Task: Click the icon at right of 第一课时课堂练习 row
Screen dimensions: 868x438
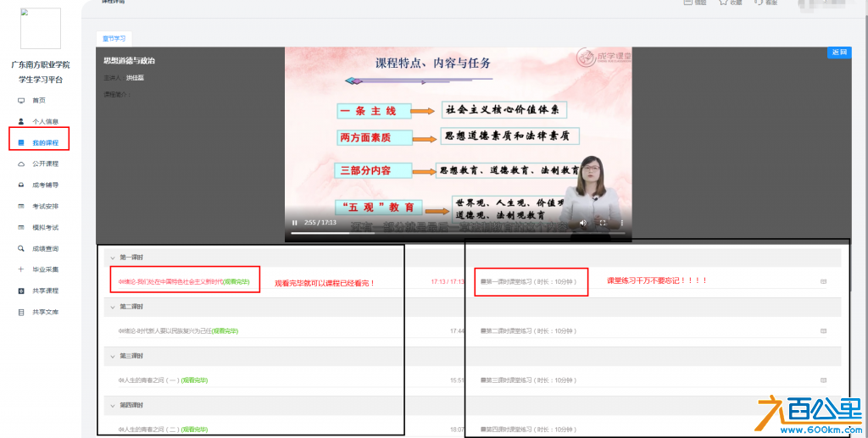Action: click(x=823, y=281)
